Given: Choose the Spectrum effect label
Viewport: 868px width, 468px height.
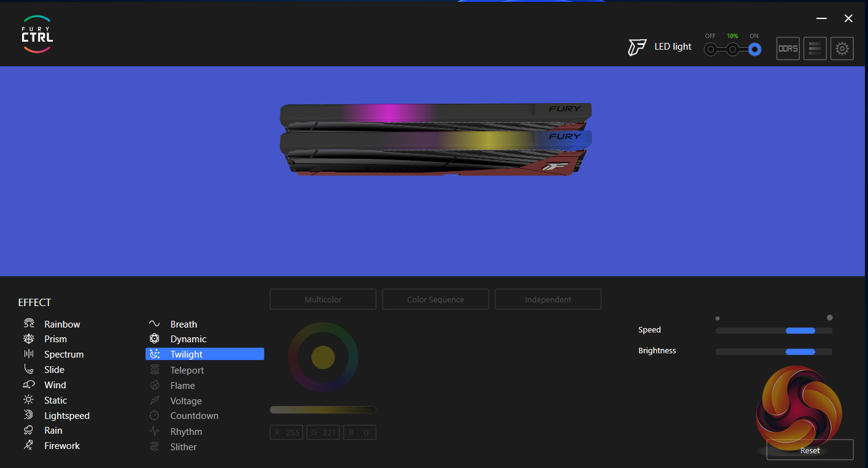Looking at the screenshot, I should (x=64, y=355).
